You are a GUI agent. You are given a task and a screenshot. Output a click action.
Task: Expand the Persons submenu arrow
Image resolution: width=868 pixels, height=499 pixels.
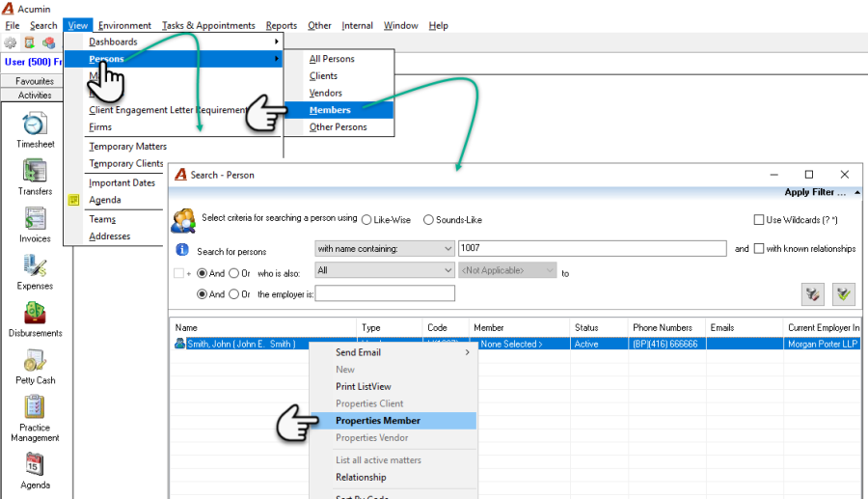pos(276,59)
